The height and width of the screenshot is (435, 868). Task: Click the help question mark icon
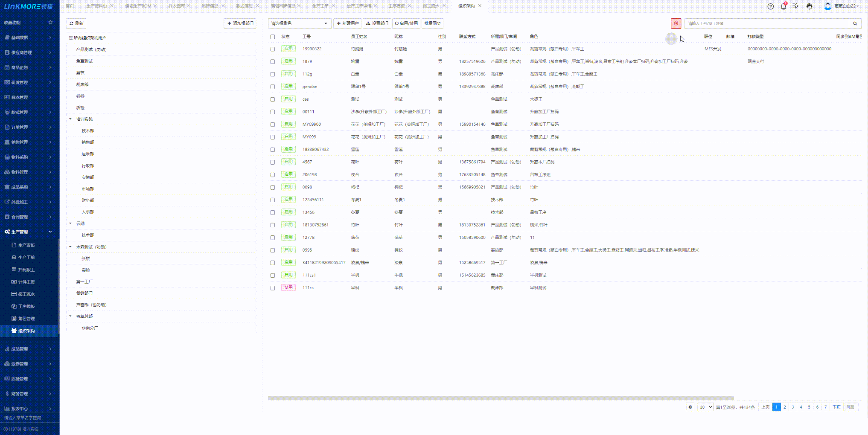click(x=770, y=6)
